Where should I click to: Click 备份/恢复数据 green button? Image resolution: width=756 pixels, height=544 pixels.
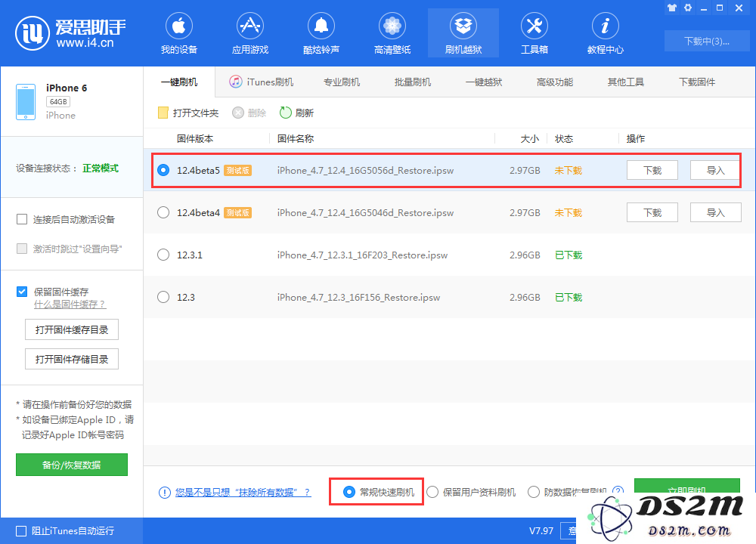pyautogui.click(x=72, y=465)
